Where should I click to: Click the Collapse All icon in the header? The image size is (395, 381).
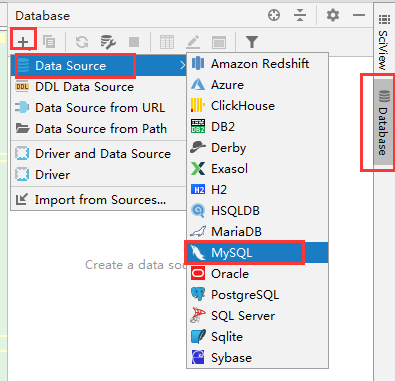click(x=300, y=15)
